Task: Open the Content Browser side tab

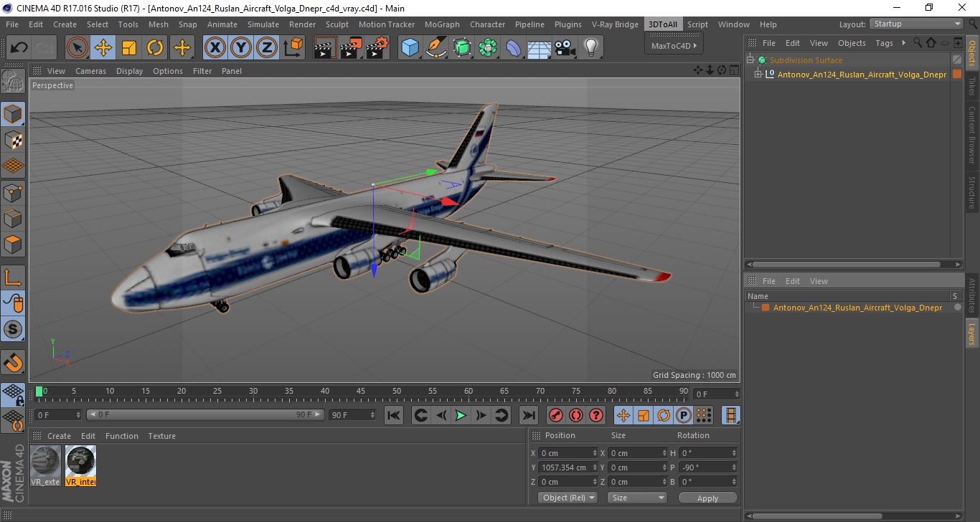Action: click(972, 136)
